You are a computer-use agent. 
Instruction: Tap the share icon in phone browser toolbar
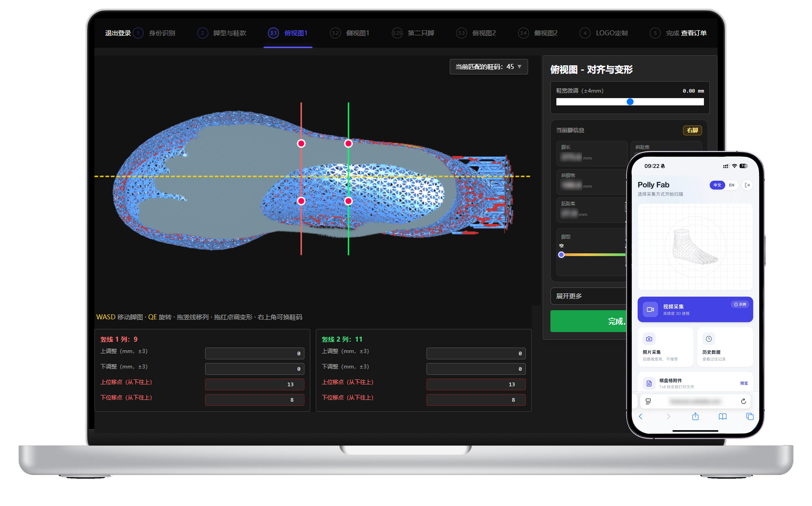(x=696, y=416)
